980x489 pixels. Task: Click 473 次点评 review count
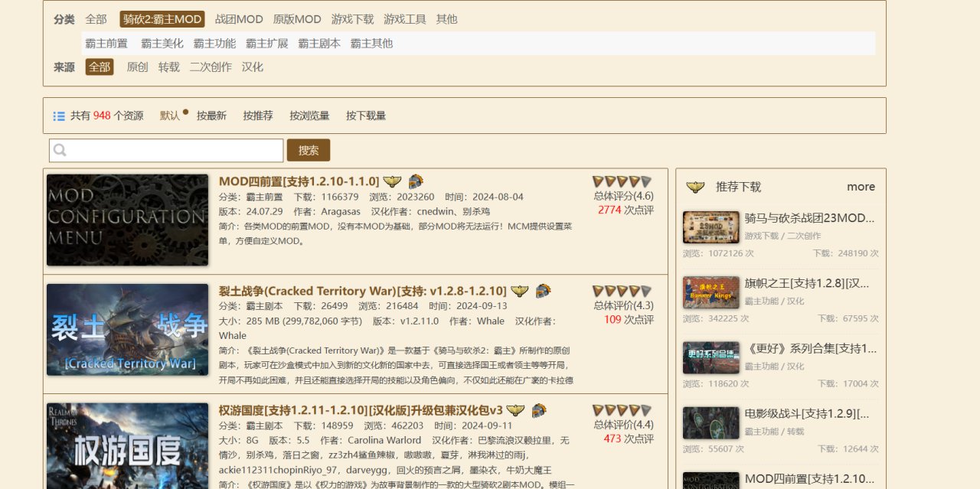(629, 438)
